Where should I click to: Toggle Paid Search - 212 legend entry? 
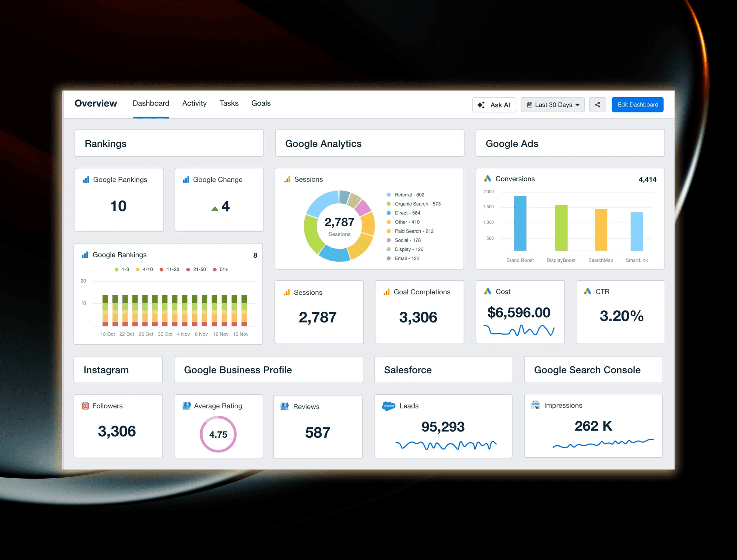[x=410, y=231]
